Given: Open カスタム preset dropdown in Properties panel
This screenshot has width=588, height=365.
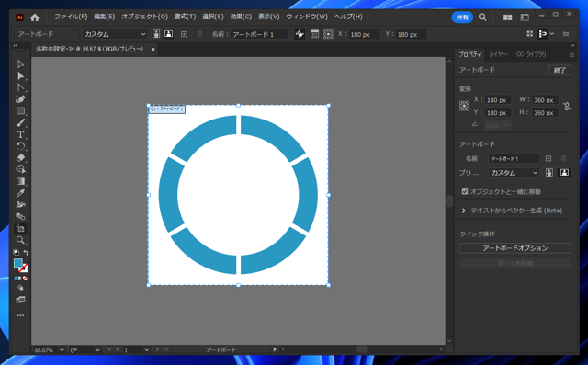Looking at the screenshot, I should [514, 173].
